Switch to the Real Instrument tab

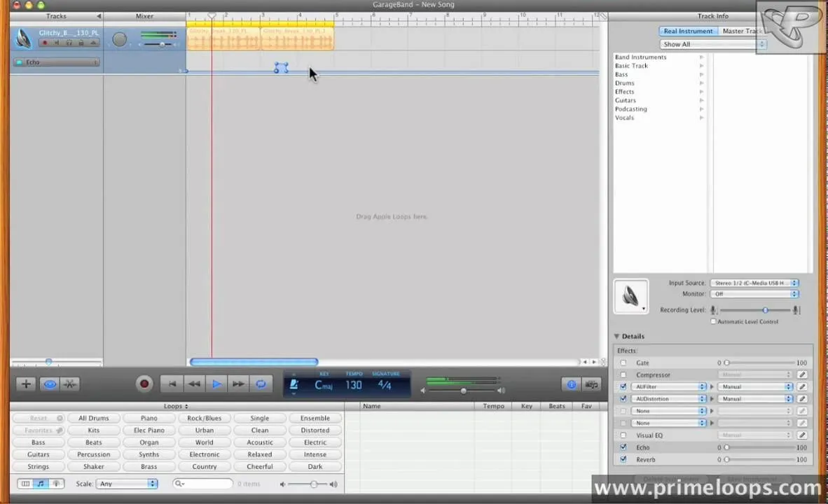click(x=687, y=31)
